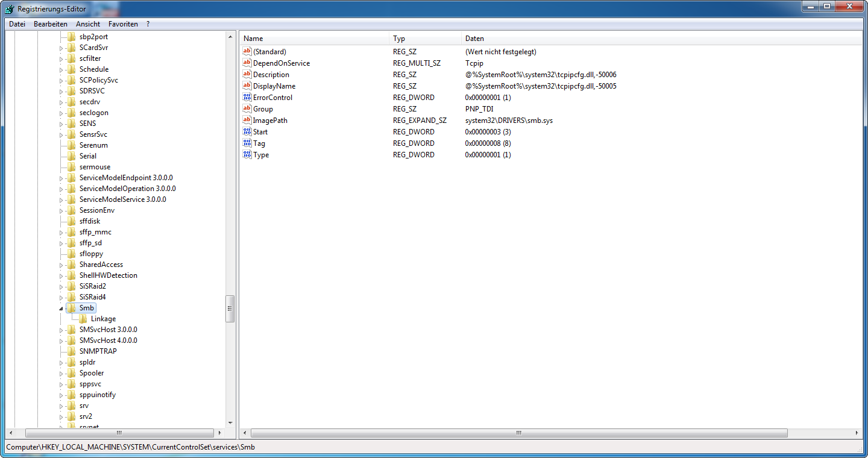Click the ErrorControl DWORD value icon
The width and height of the screenshot is (868, 458).
pos(247,97)
